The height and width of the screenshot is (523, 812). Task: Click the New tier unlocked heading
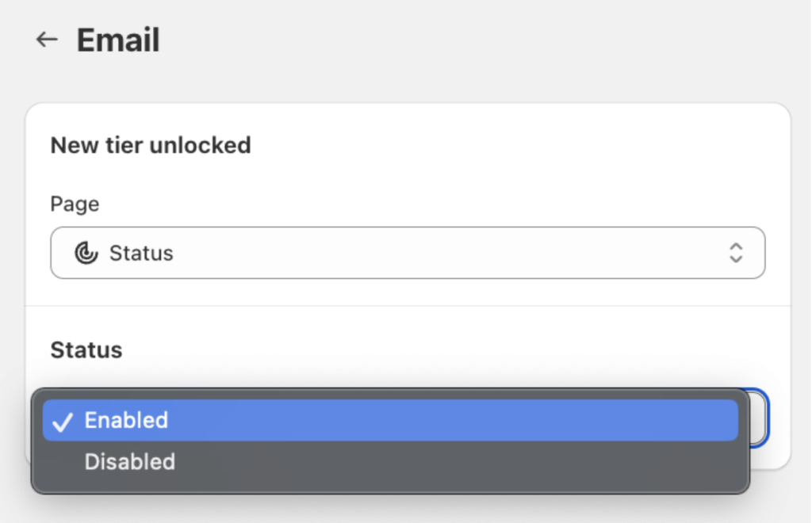[150, 145]
